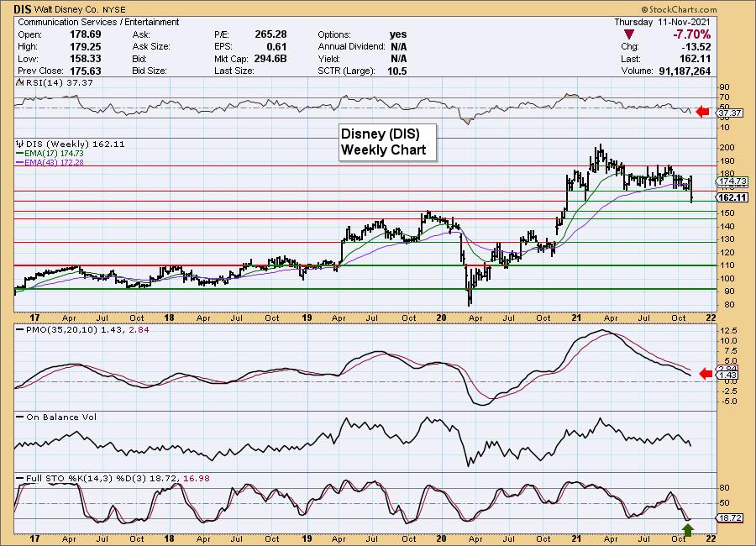
Task: Click the 90 label on the RSI axis
Action: click(x=725, y=87)
